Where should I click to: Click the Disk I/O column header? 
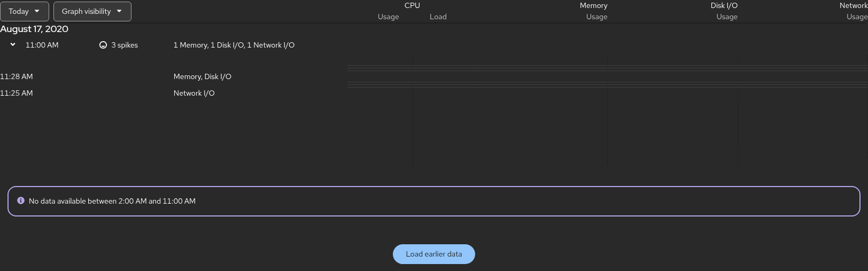point(724,5)
